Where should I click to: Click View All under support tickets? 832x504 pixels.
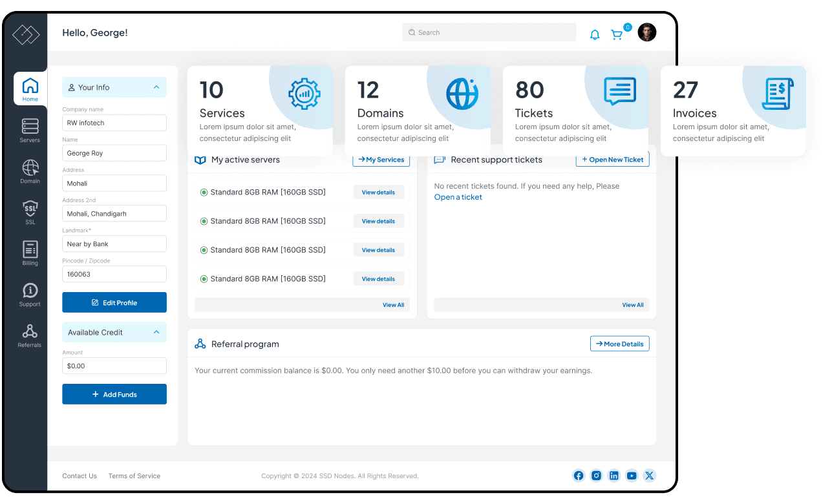coord(633,305)
